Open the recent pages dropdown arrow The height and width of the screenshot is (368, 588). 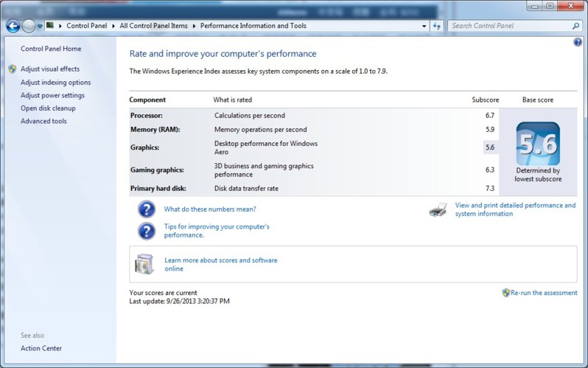pos(40,27)
